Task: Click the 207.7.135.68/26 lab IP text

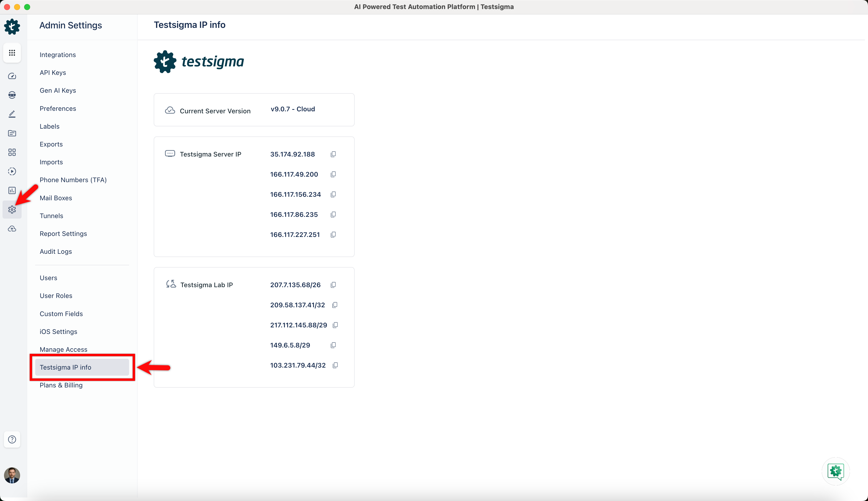Action: (295, 285)
